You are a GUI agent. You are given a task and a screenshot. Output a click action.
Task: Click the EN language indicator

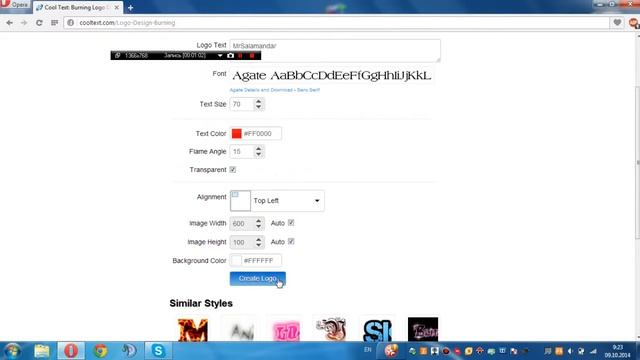click(x=368, y=350)
